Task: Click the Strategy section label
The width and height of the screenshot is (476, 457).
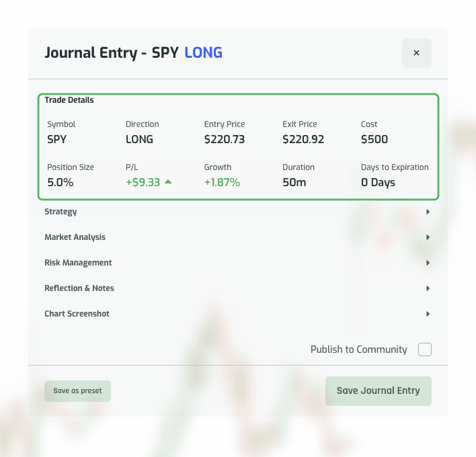Action: (x=61, y=212)
